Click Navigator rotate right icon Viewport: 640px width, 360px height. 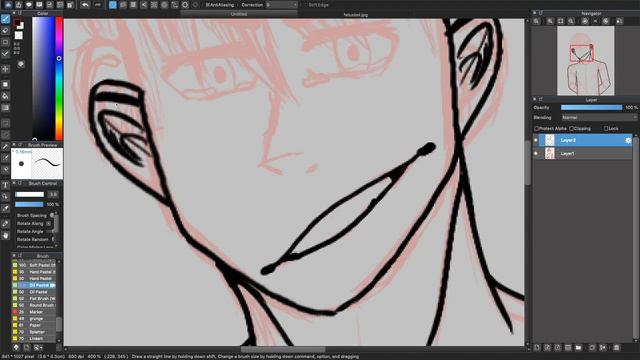tap(606, 21)
